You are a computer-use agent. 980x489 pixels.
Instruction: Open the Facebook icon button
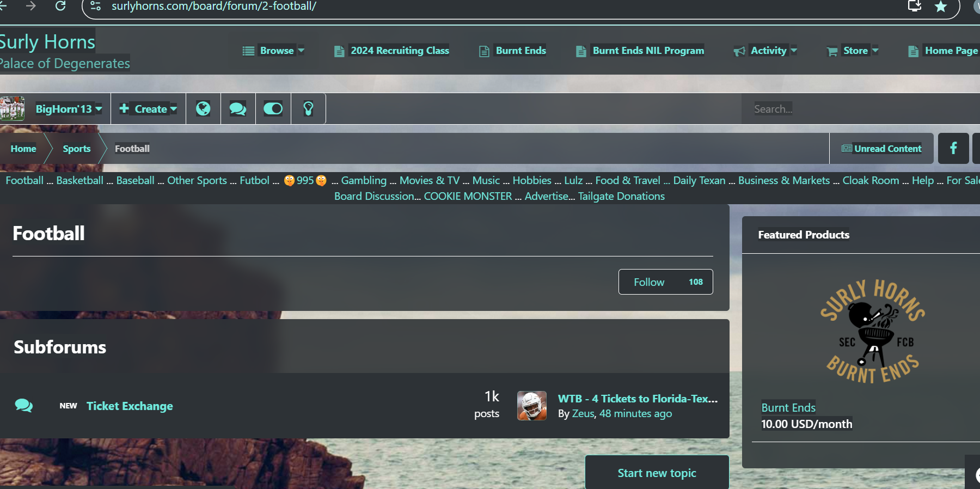point(953,149)
